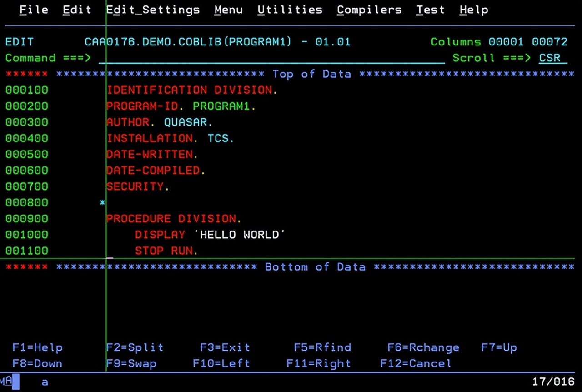Click the PROGRAM-ID keyword
The height and width of the screenshot is (392, 582).
(x=142, y=106)
